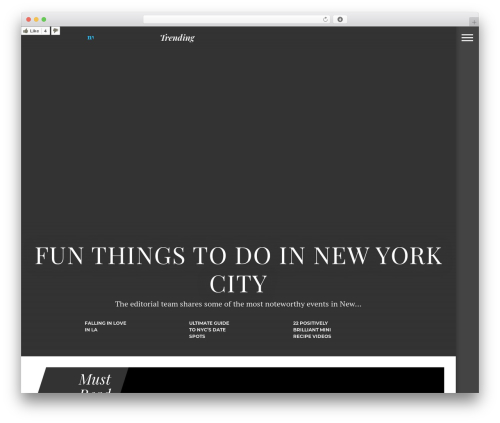Minimize the window with yellow button
500x423 pixels.
36,20
